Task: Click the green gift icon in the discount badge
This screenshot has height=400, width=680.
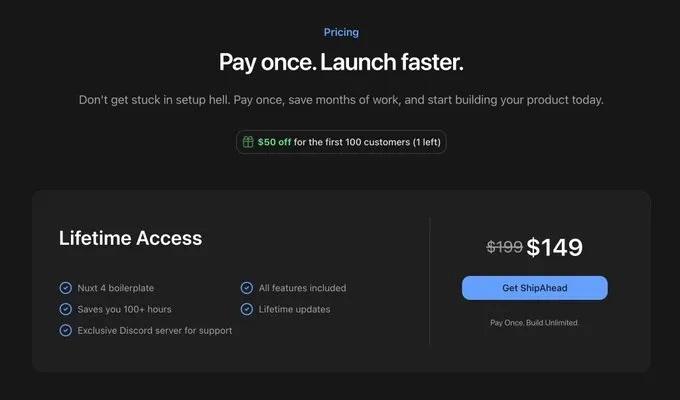Action: (x=247, y=142)
